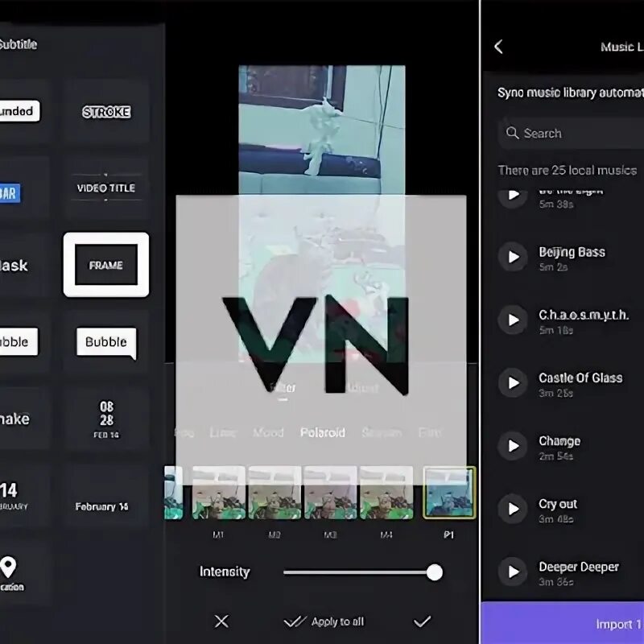This screenshot has width=644, height=644.
Task: Select the Deeper Deeper title
Action: point(579,567)
